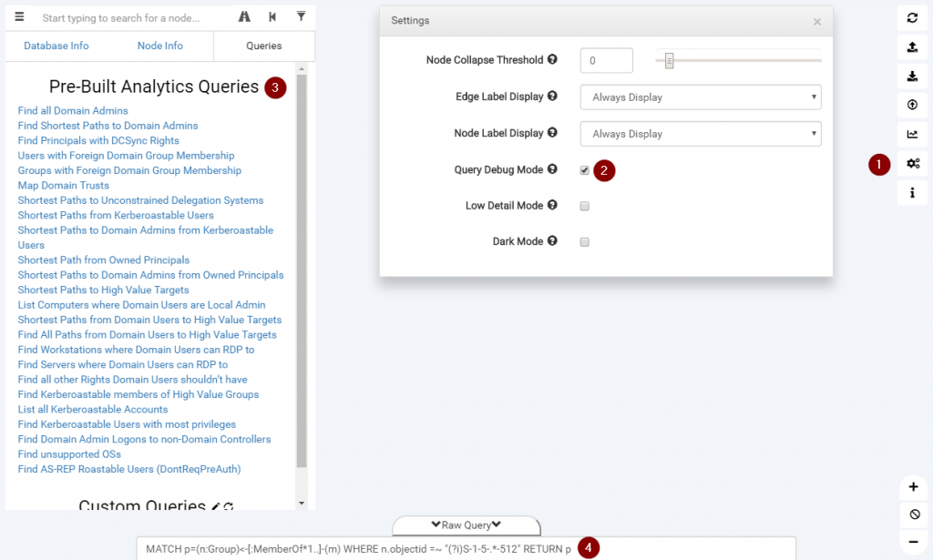This screenshot has width=933, height=560.
Task: Change layout type via the chart icon
Action: (x=912, y=134)
